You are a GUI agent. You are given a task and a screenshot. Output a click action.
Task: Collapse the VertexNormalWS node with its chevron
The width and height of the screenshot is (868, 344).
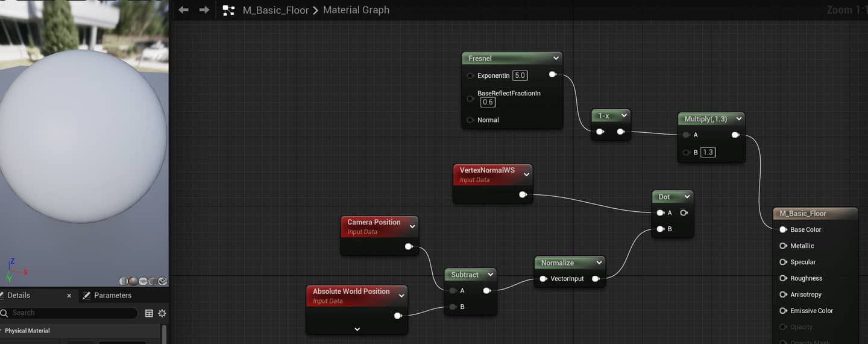pos(526,174)
